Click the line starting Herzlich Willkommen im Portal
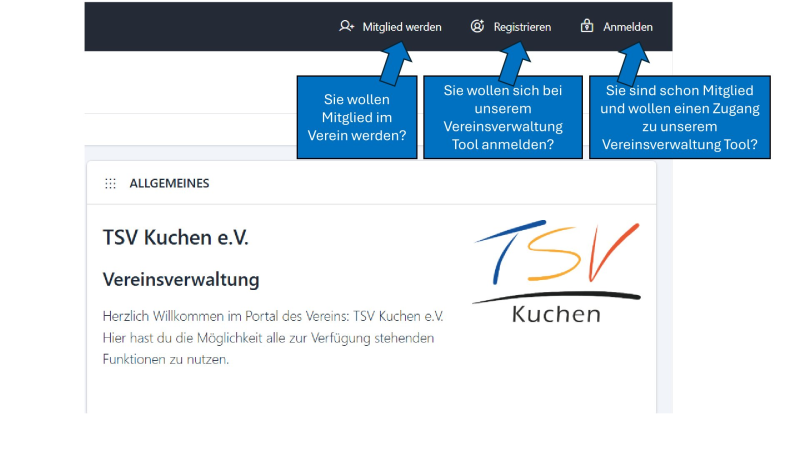This screenshot has width=800, height=450. (x=273, y=316)
